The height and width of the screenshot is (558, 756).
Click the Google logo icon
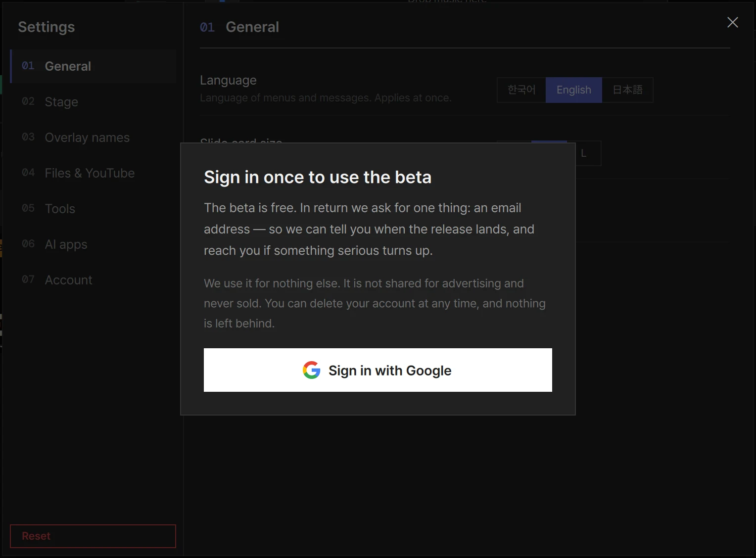[x=312, y=370]
